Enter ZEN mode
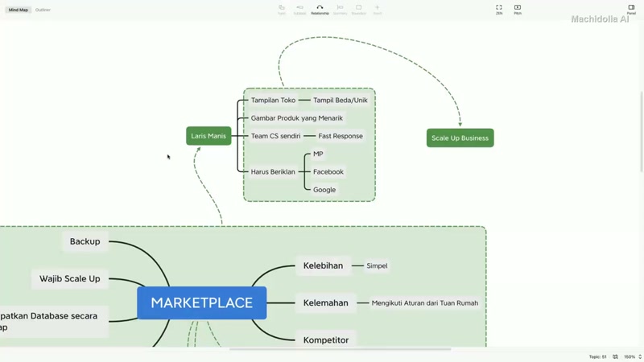This screenshot has width=644, height=362. 499,10
